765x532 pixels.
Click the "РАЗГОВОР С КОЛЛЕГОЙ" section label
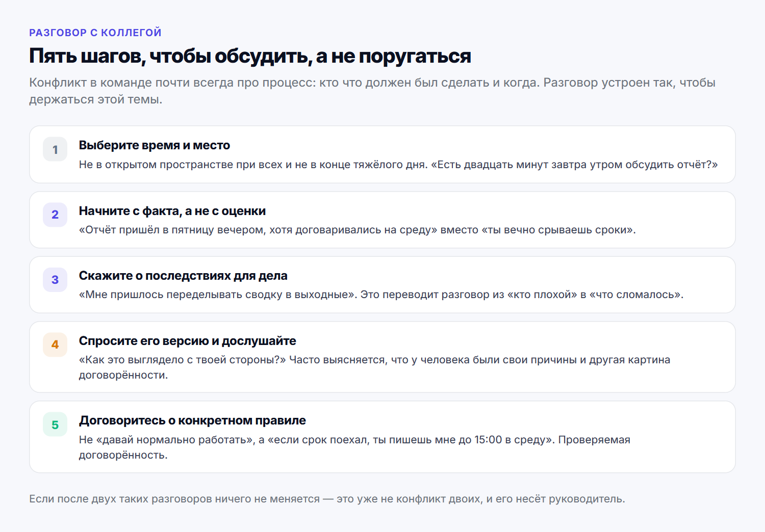[95, 33]
